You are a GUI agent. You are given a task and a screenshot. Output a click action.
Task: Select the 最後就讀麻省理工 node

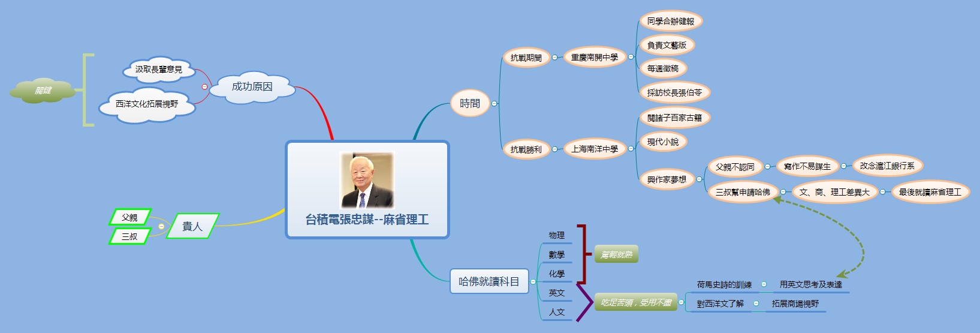(930, 192)
